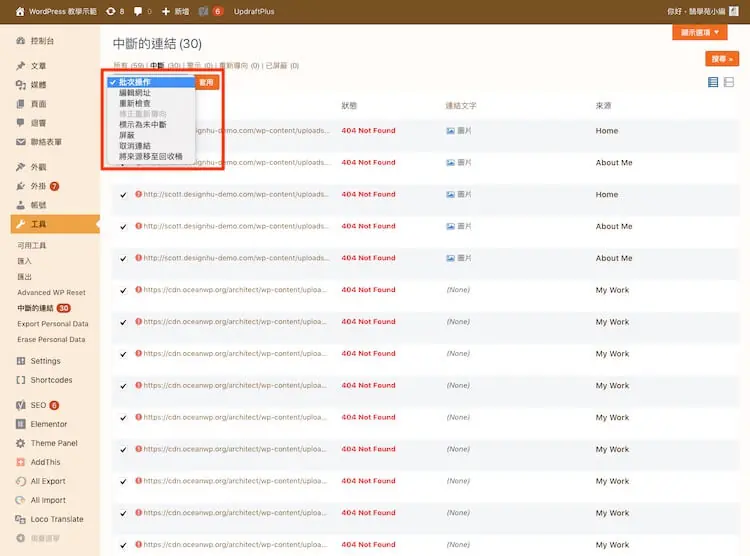Open the Yoast SEO icon with badge 6
The image size is (750, 556).
[x=203, y=11]
